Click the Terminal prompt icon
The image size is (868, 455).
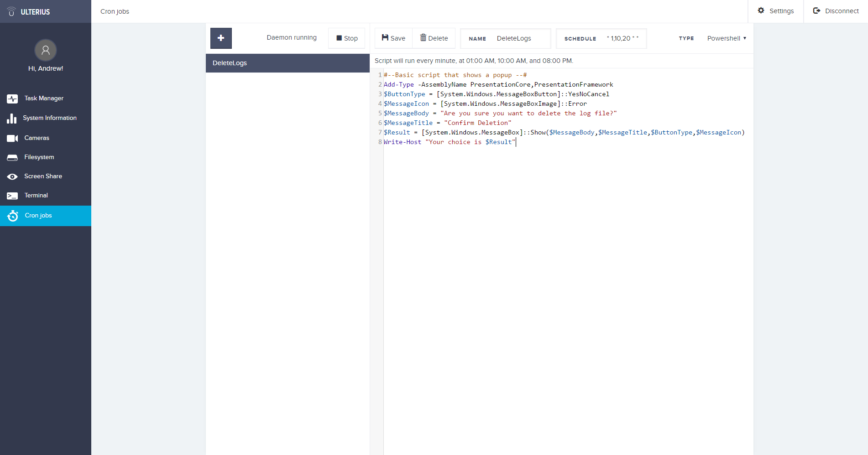point(12,196)
